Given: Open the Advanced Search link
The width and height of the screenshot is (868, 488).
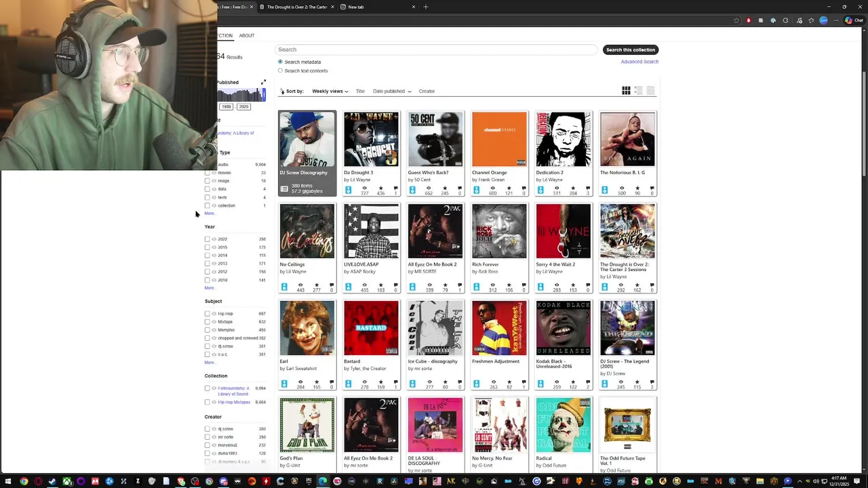Looking at the screenshot, I should click(639, 62).
